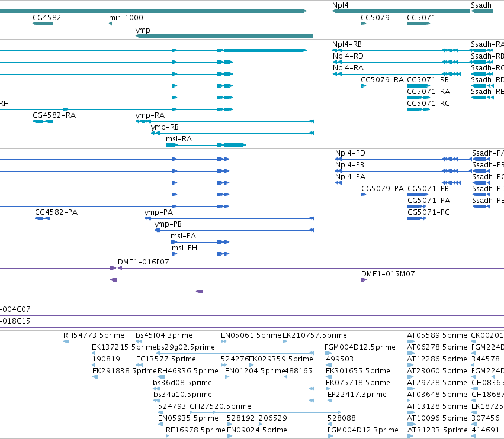Viewport: 504px width, 439px height.
Task: Select the Ssadh gene label in the top track
Action: (x=481, y=5)
